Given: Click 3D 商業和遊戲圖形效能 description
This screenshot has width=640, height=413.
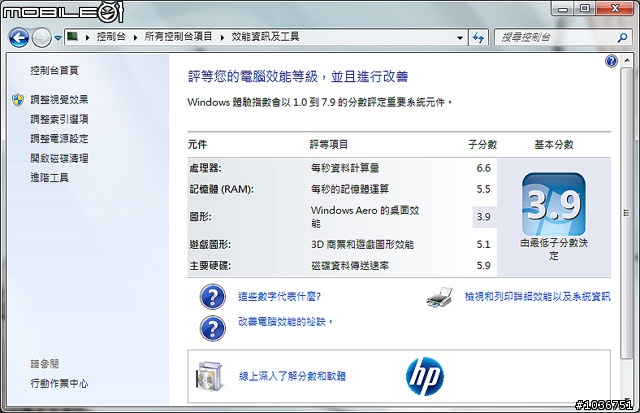Looking at the screenshot, I should (362, 245).
